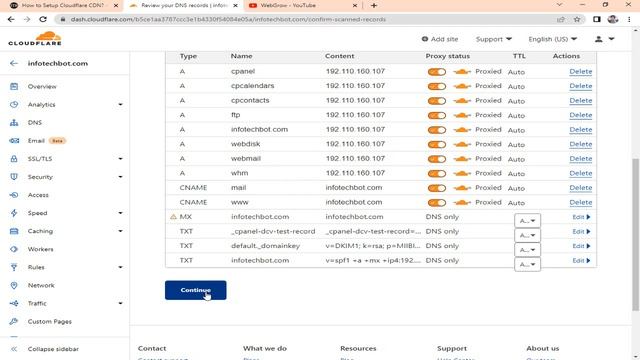Screen dimensions: 640x360
Task: Open Speed lightning icon in sidebar
Action: (14, 213)
